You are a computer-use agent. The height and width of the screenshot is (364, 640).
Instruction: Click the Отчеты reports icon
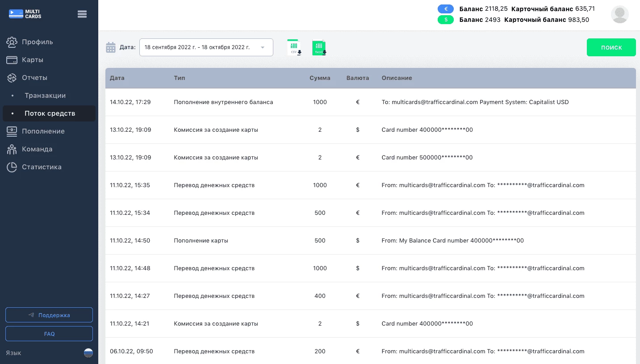(x=12, y=78)
